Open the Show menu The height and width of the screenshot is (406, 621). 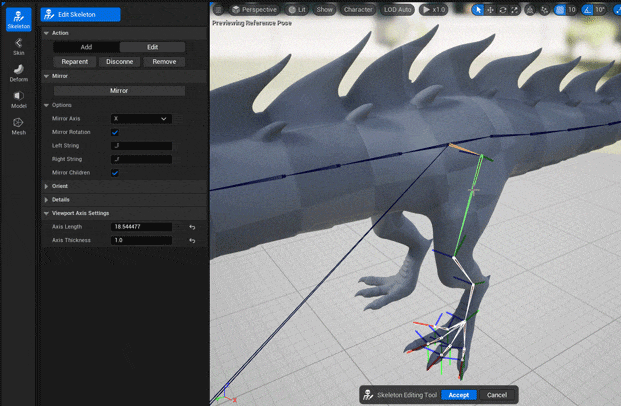tap(324, 10)
